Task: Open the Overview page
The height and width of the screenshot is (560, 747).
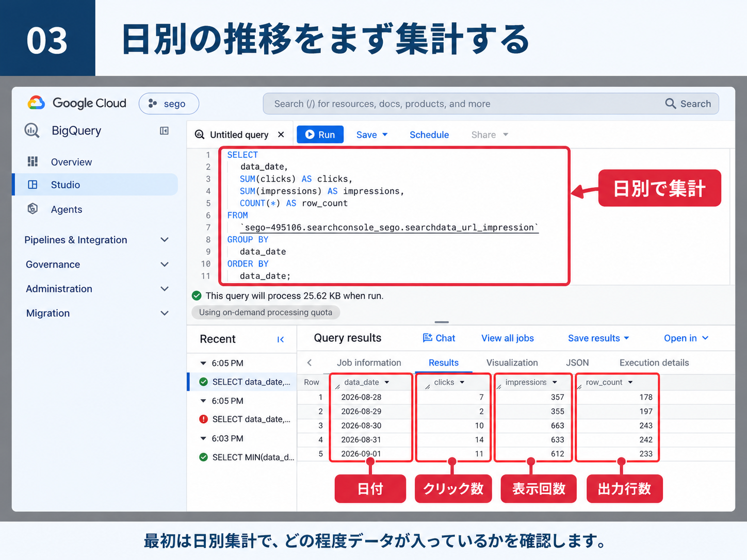Action: tap(71, 162)
